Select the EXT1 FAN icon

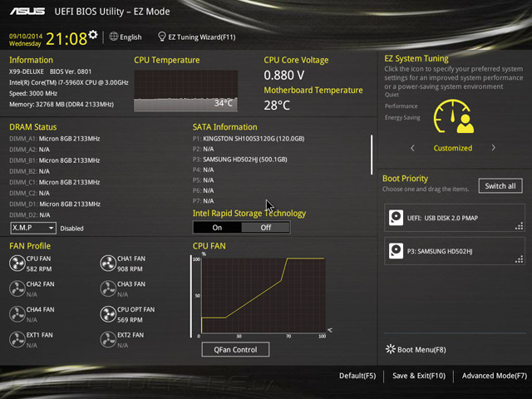tap(17, 340)
